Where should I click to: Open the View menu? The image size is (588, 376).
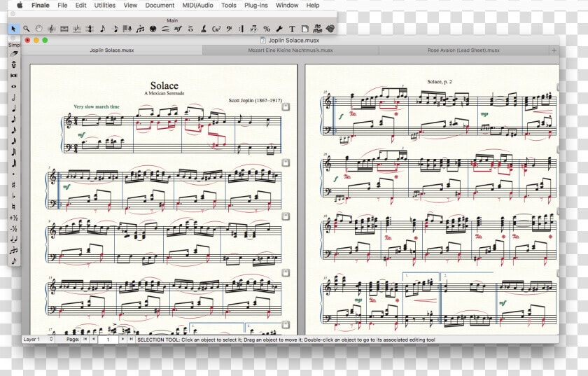pyautogui.click(x=130, y=6)
